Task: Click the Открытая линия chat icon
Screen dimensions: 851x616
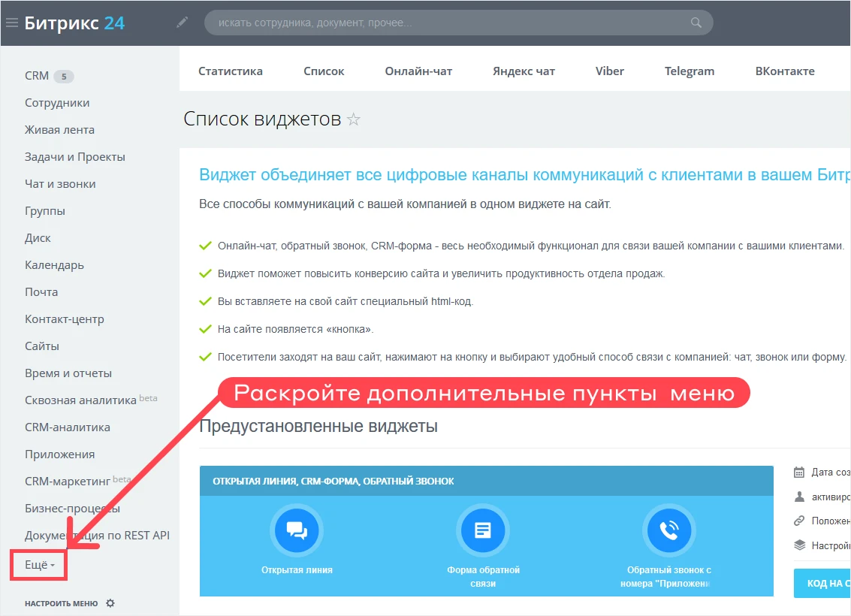Action: tap(297, 530)
